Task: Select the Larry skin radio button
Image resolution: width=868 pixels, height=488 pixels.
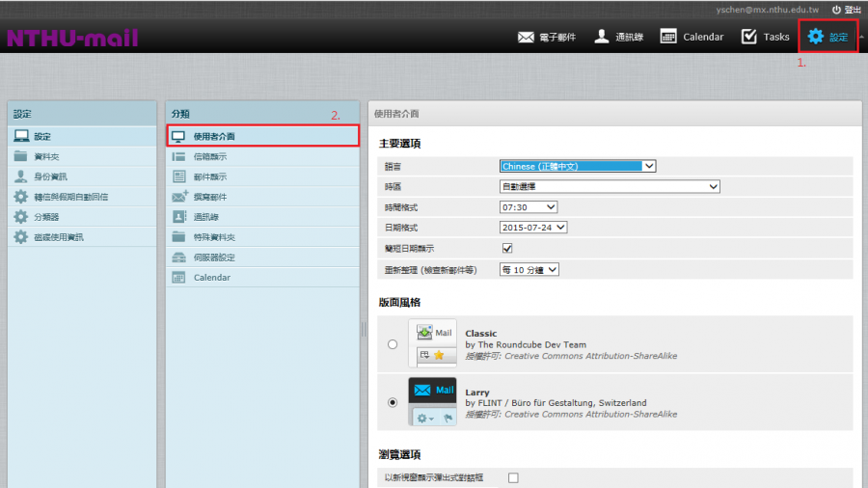Action: (392, 402)
